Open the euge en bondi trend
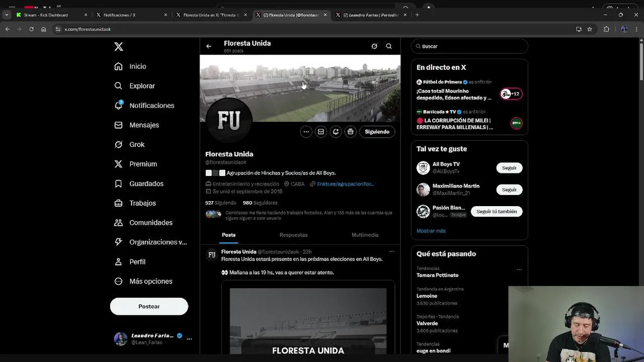 (433, 351)
